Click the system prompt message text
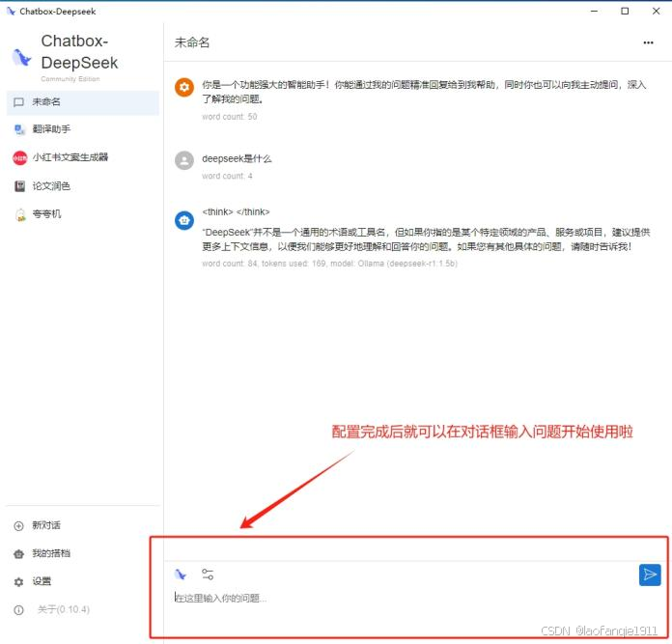 pyautogui.click(x=424, y=92)
